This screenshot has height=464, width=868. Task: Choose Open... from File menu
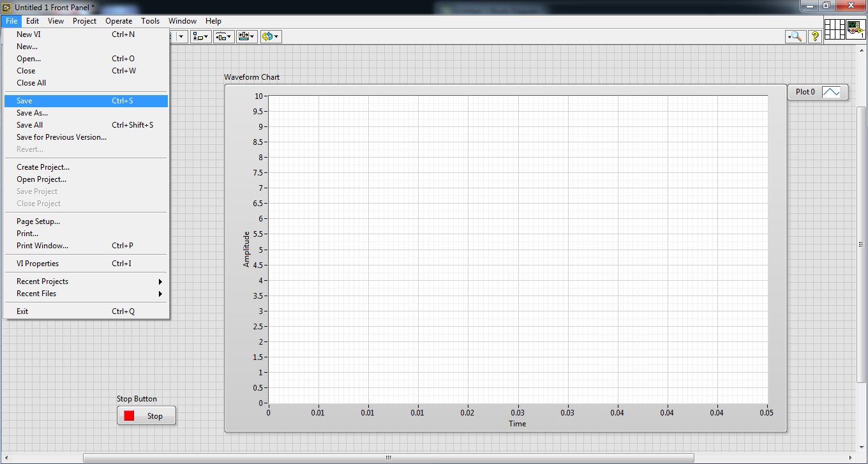(86, 59)
